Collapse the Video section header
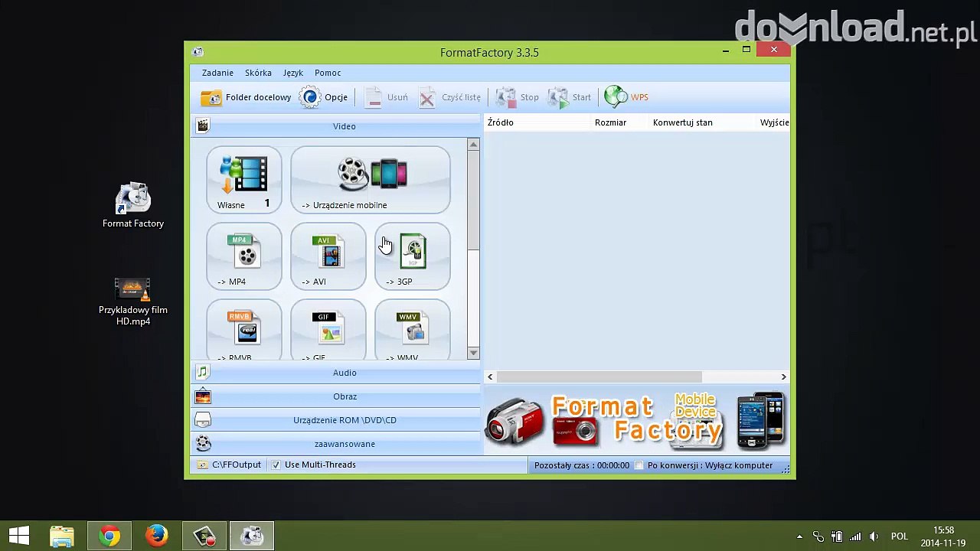The width and height of the screenshot is (980, 551). [335, 126]
